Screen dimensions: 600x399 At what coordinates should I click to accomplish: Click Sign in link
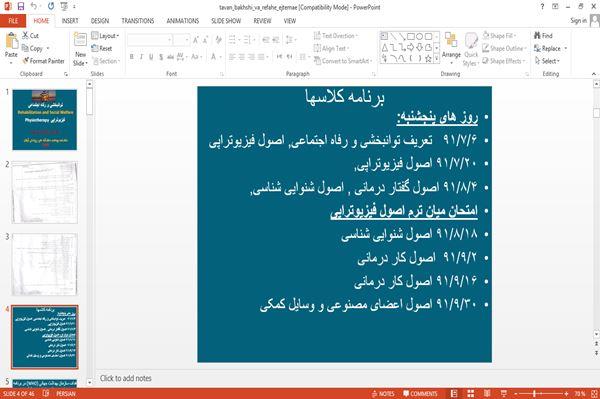[578, 21]
